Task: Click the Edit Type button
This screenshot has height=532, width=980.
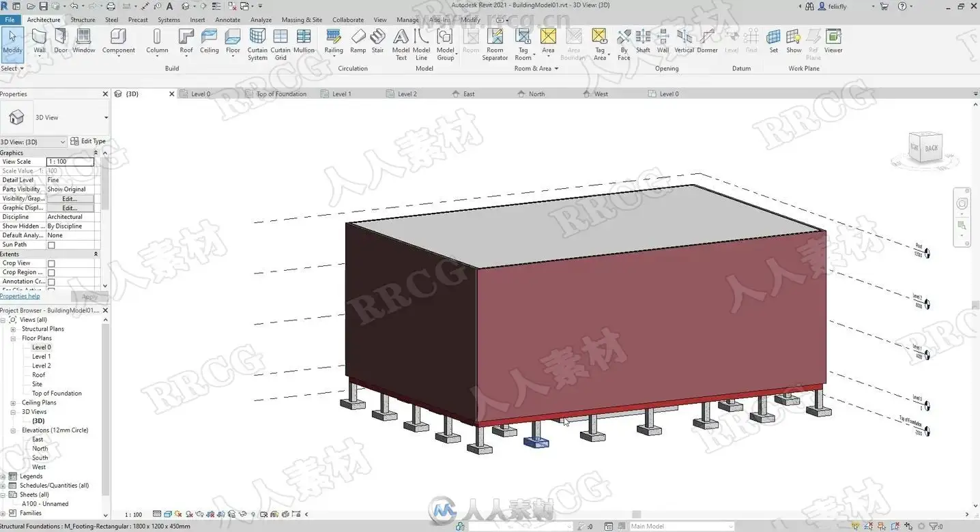Action: tap(88, 141)
